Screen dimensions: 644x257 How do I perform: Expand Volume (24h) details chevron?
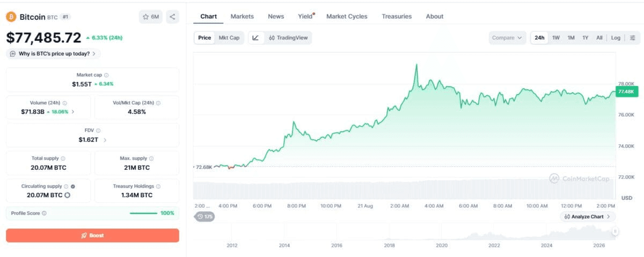click(73, 112)
